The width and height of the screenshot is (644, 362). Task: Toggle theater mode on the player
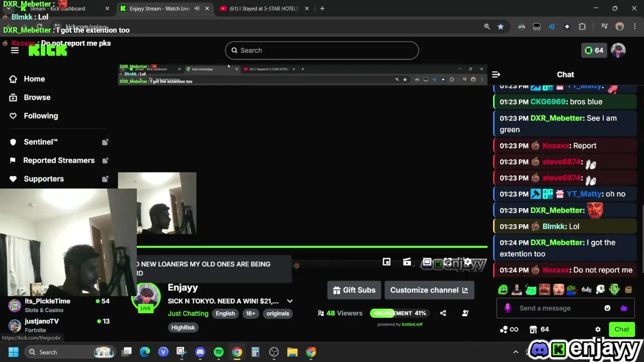click(x=427, y=262)
